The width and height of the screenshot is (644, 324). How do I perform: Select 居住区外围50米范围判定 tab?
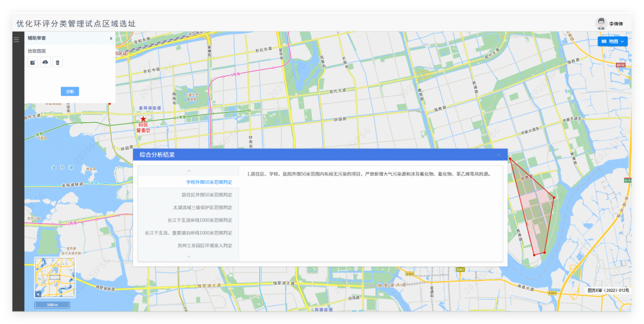[206, 195]
